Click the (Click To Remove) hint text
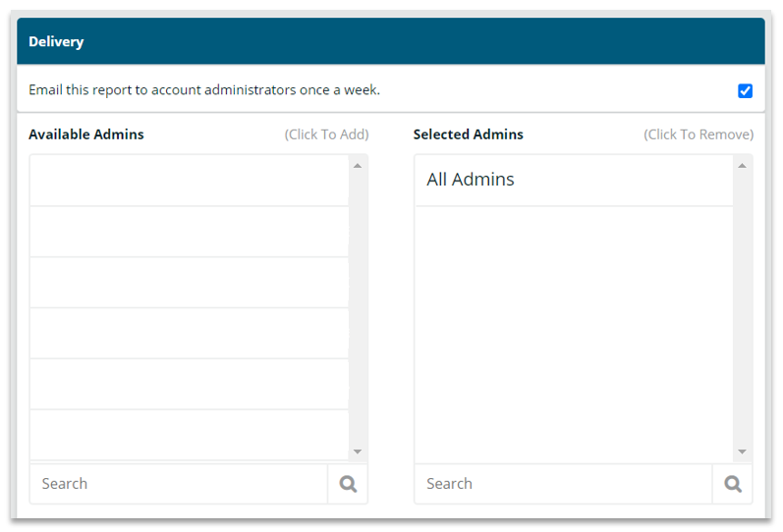The width and height of the screenshot is (783, 532). click(x=699, y=134)
